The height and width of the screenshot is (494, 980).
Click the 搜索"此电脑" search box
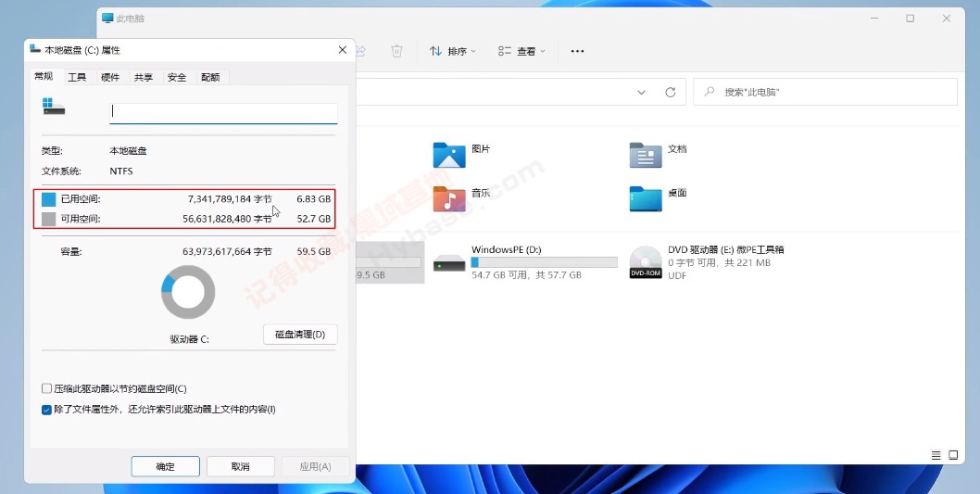pyautogui.click(x=825, y=92)
